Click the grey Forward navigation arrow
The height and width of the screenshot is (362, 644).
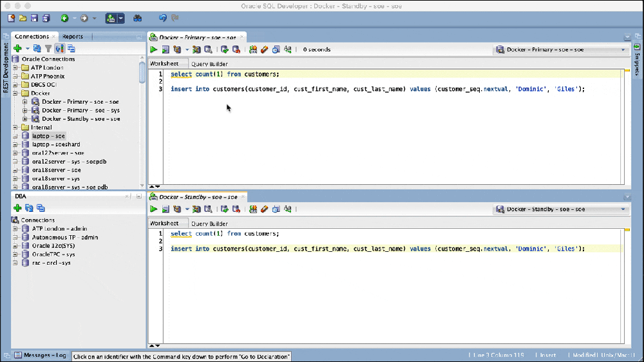pyautogui.click(x=84, y=18)
